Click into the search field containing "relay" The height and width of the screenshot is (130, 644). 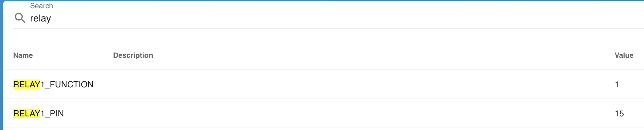click(x=182, y=18)
